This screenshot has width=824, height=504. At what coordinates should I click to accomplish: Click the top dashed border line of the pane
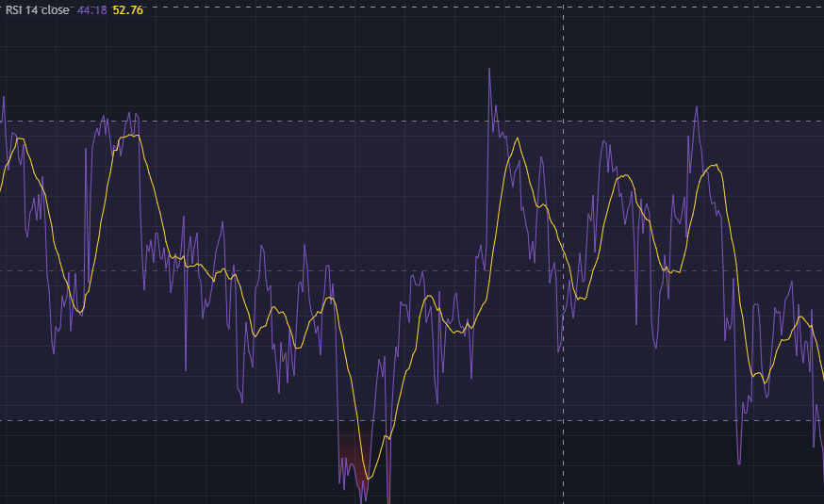pos(283,7)
